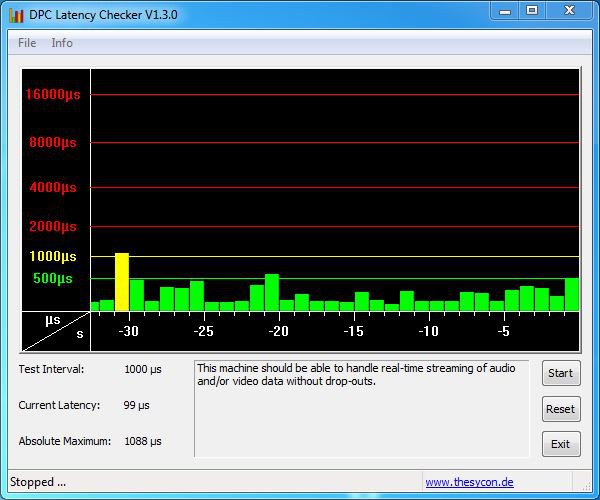The image size is (600, 500).
Task: Click the 16000µs red axis label
Action: pyautogui.click(x=52, y=94)
